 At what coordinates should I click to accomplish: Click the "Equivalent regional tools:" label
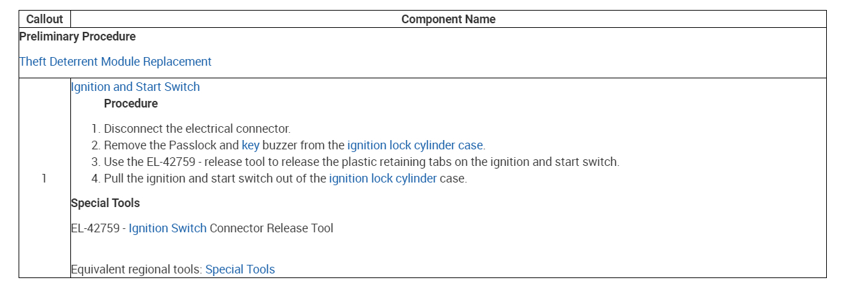coord(137,269)
